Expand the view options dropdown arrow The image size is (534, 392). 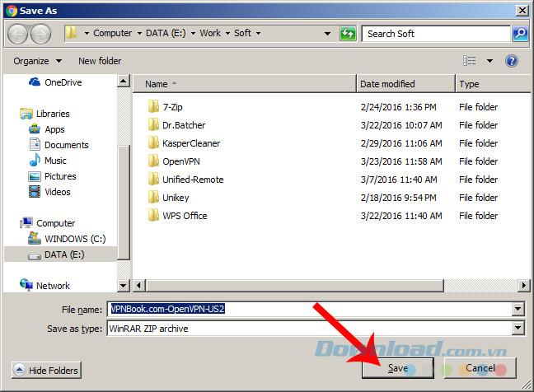tap(489, 61)
